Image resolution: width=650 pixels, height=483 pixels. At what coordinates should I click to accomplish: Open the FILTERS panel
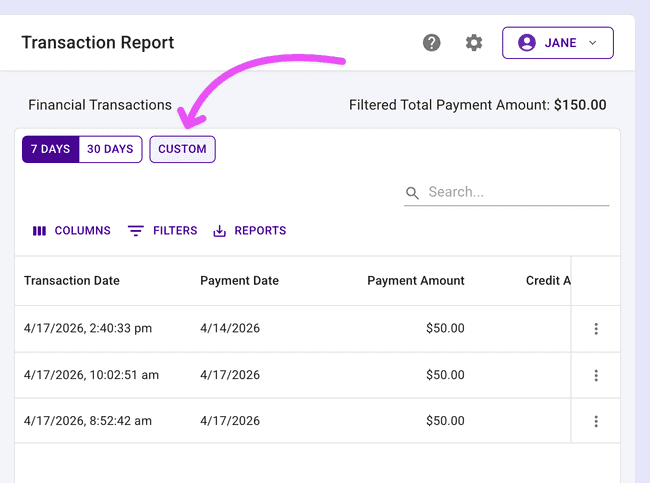(x=162, y=231)
